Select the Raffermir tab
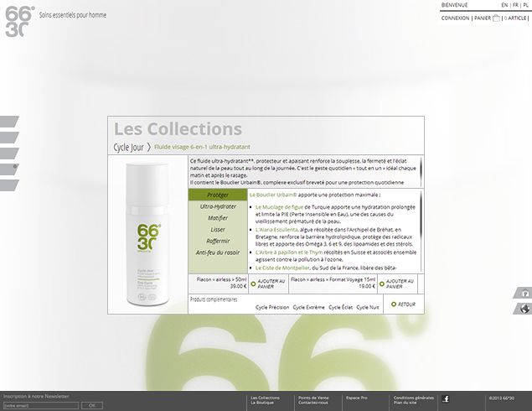Image resolution: width=532 pixels, height=411 pixels. pos(218,242)
